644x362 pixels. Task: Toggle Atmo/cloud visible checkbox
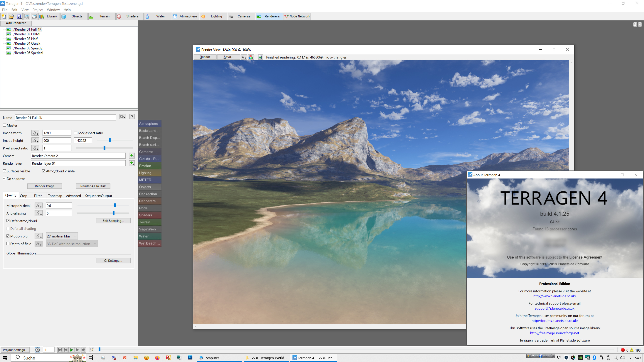pyautogui.click(x=44, y=171)
